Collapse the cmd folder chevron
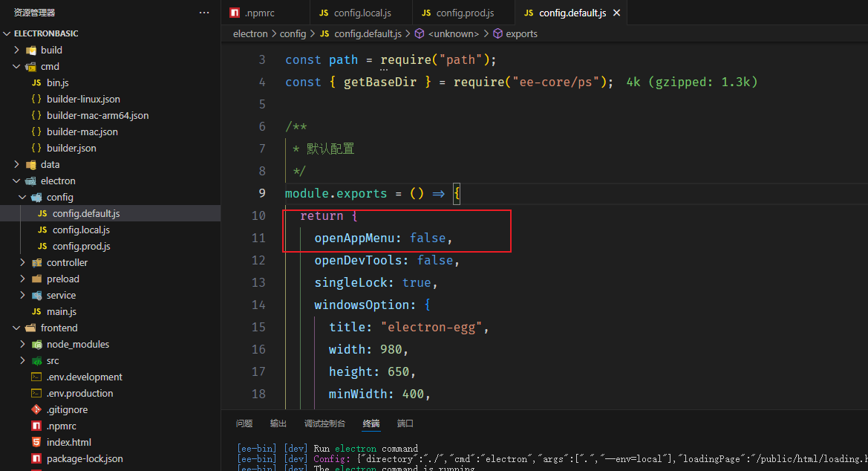This screenshot has height=471, width=868. pyautogui.click(x=16, y=66)
